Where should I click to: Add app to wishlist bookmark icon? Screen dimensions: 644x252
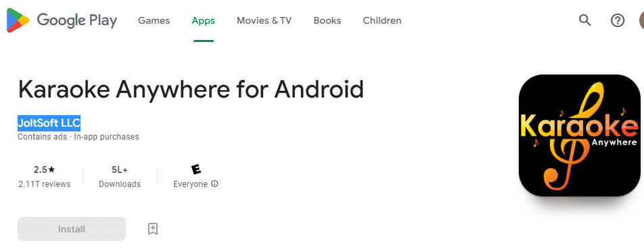coord(153,229)
